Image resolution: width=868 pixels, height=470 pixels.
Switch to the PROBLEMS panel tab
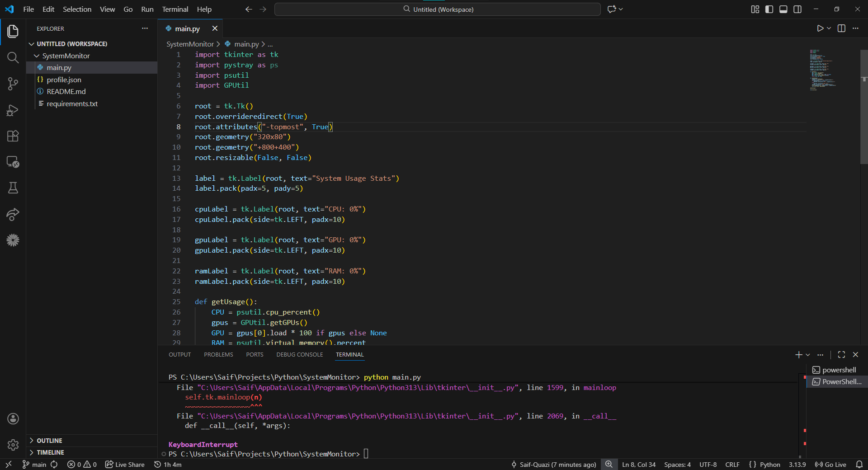[x=218, y=355]
